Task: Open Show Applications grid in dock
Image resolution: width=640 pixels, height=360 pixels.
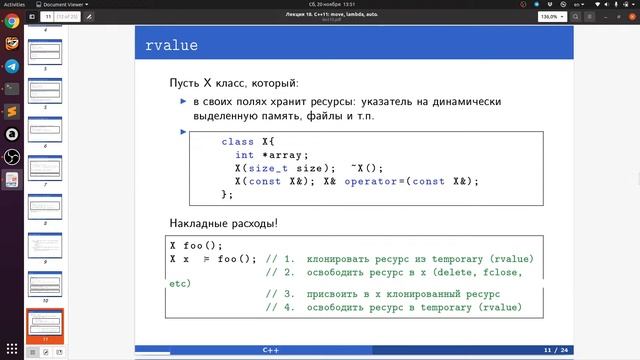Action: [12, 349]
